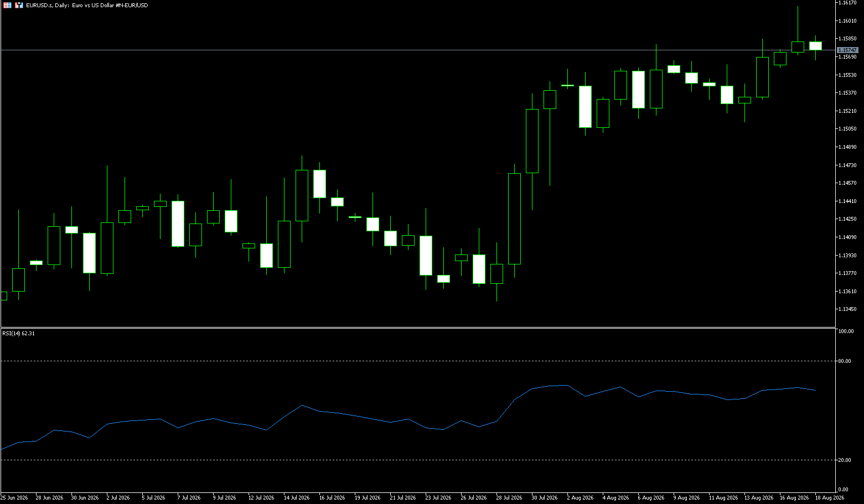This screenshot has height=504, width=864.
Task: Click the 9 Aug 2026 date label
Action: click(x=686, y=498)
